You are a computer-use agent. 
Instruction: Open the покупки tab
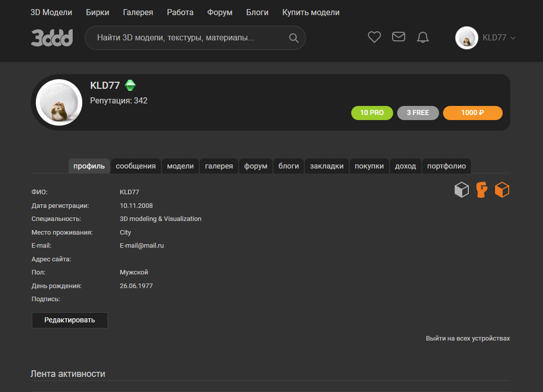pos(369,166)
